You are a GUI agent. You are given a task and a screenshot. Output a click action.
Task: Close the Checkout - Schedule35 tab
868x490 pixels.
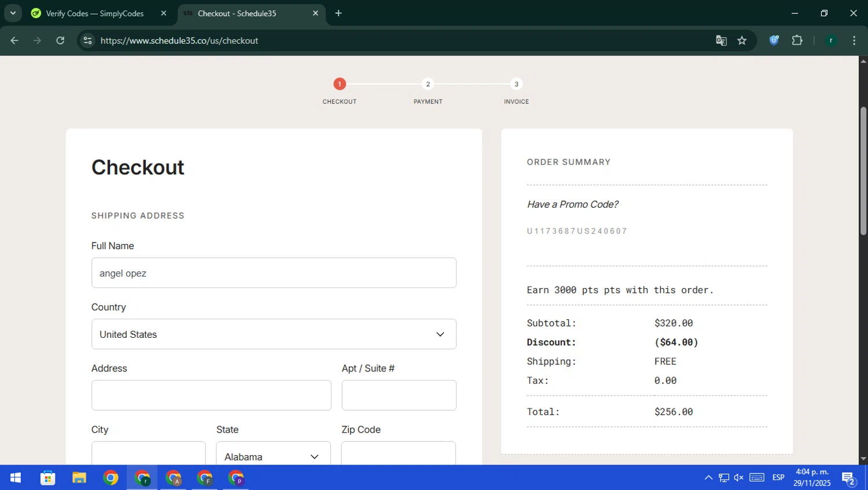point(315,13)
